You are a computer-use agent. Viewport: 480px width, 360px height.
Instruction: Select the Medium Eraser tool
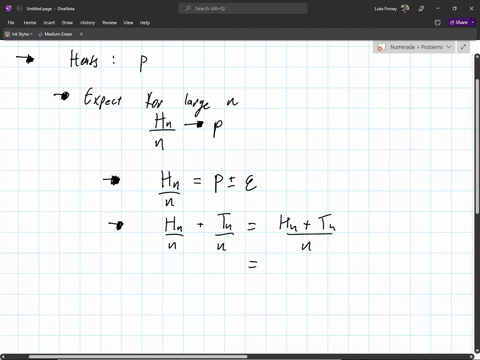pyautogui.click(x=55, y=34)
